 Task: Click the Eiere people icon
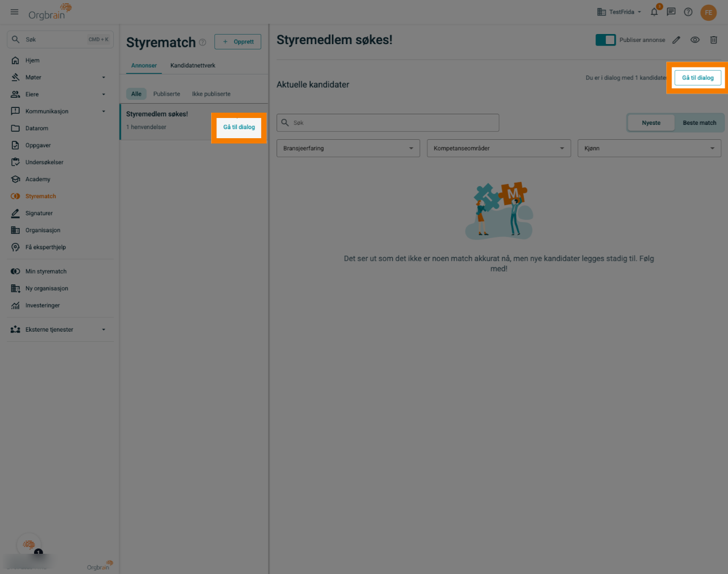[15, 95]
